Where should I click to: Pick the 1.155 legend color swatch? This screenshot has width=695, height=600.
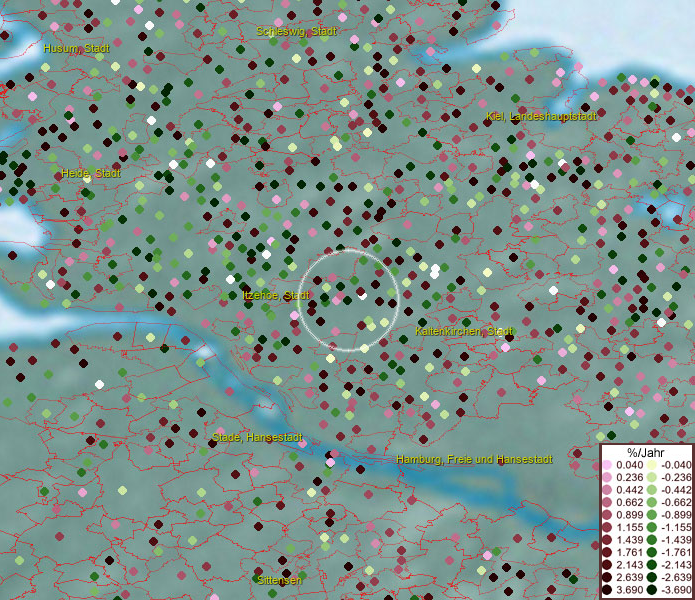tap(607, 527)
